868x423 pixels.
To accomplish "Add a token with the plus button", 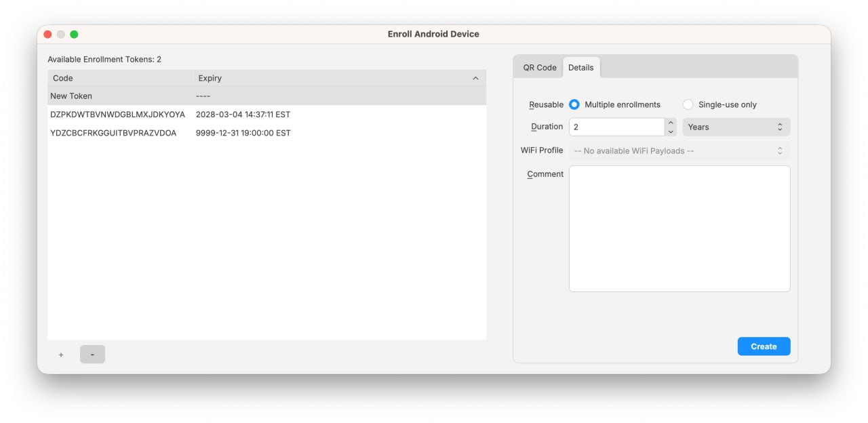I will 61,355.
